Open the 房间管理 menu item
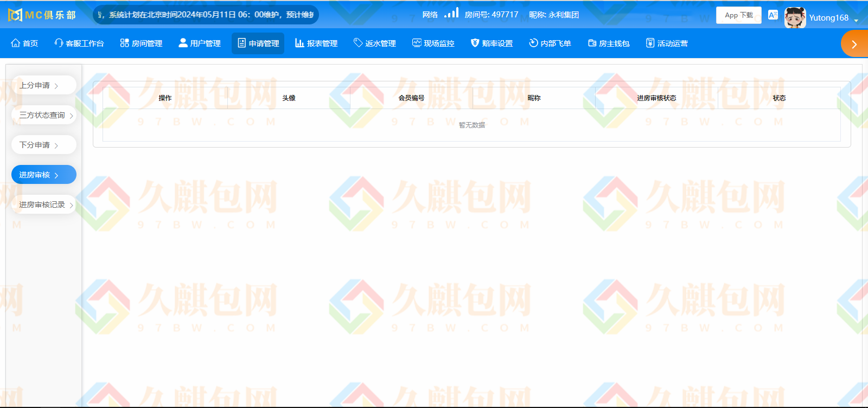868x408 pixels. (141, 43)
